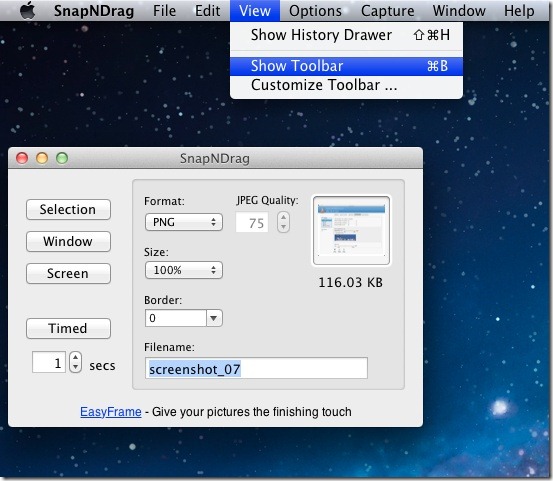The height and width of the screenshot is (481, 553).
Task: Start a Timed capture
Action: (68, 329)
